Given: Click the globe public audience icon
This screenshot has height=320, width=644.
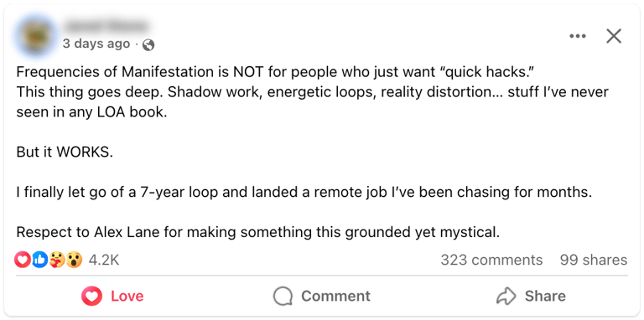Looking at the screenshot, I should click(x=148, y=44).
